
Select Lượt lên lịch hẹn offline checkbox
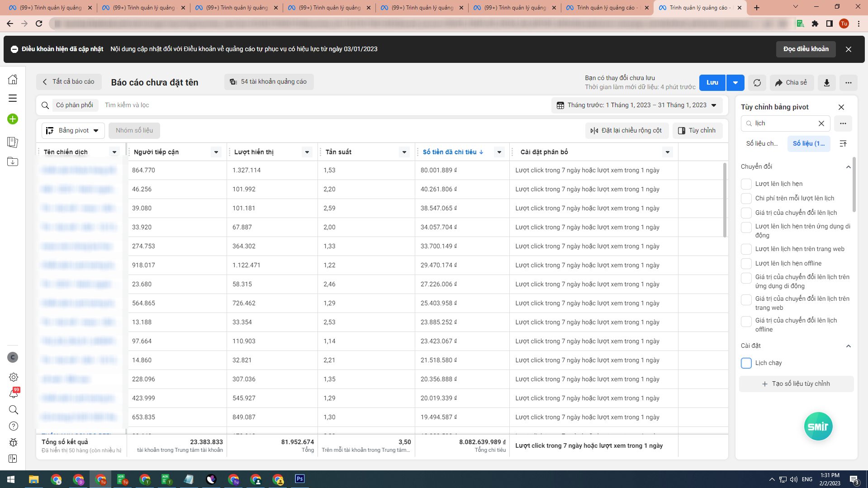746,264
